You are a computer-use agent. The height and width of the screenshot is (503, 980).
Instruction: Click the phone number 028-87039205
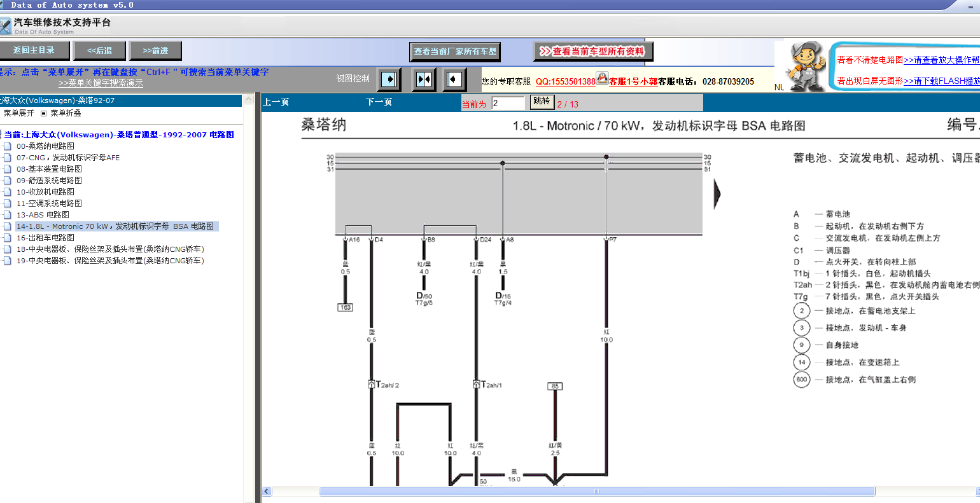[x=729, y=81]
